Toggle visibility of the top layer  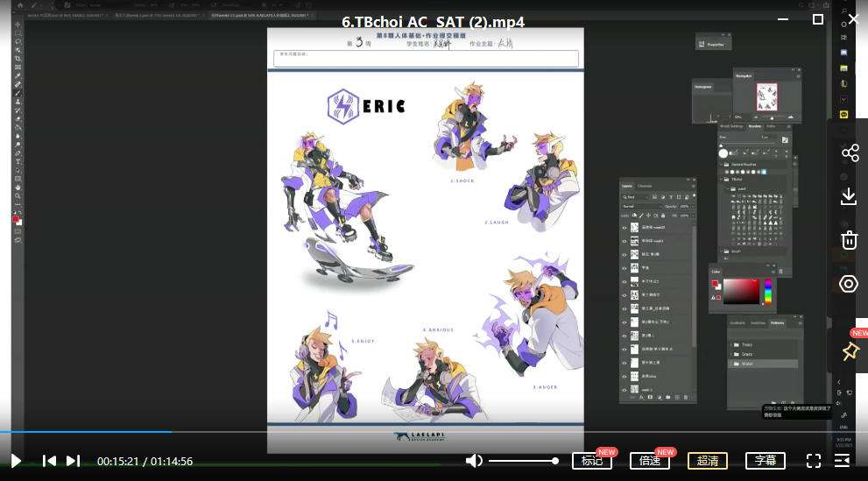coord(625,228)
